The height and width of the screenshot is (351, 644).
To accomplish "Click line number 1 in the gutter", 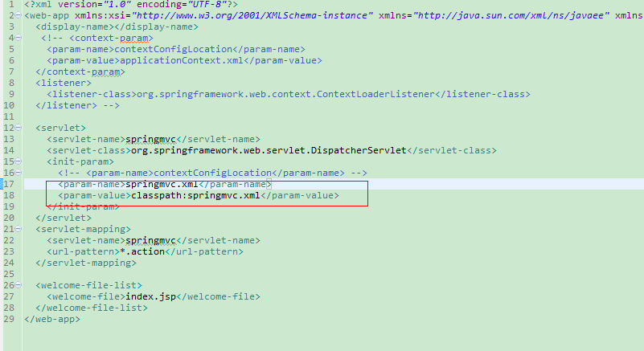I will 11,4.
